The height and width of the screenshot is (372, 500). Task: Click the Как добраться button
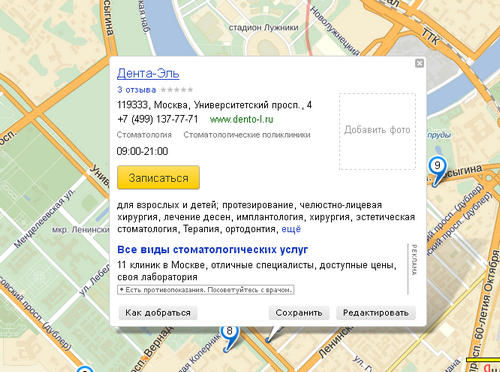point(158,313)
